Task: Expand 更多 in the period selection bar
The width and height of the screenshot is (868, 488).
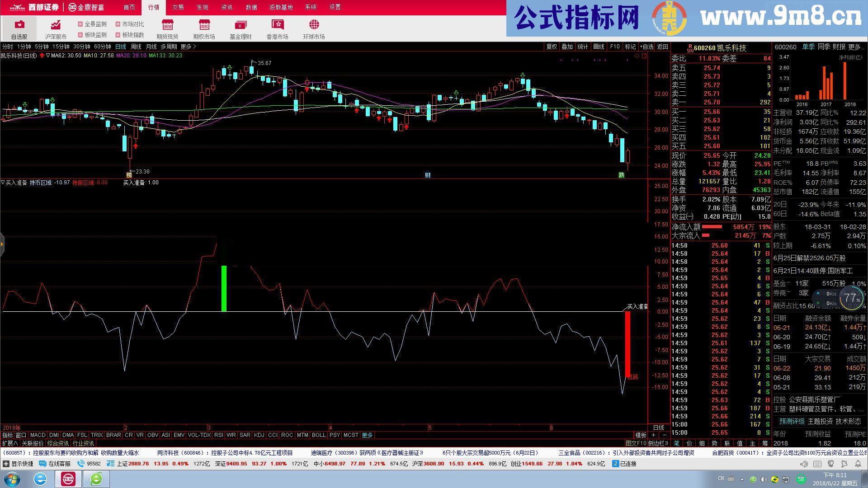Action: [x=185, y=47]
